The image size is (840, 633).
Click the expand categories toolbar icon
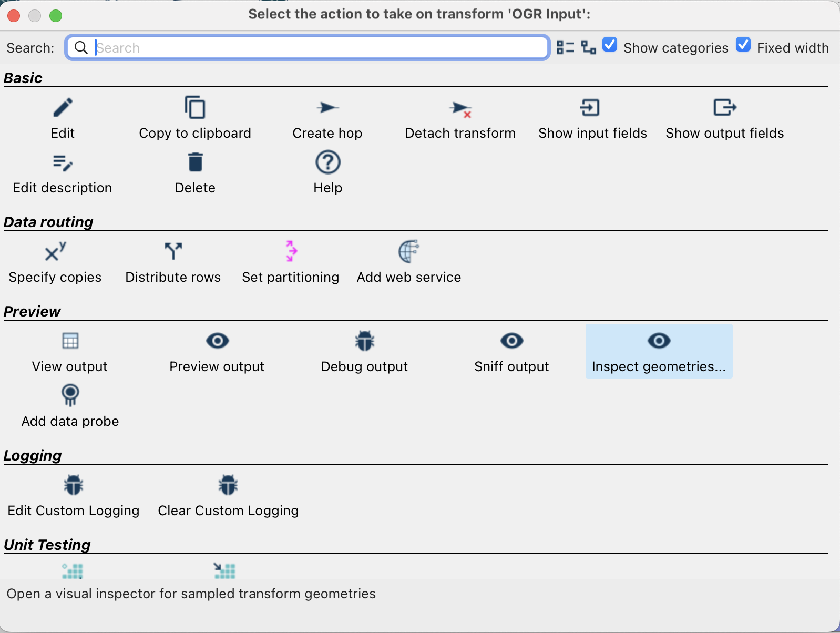pos(589,47)
